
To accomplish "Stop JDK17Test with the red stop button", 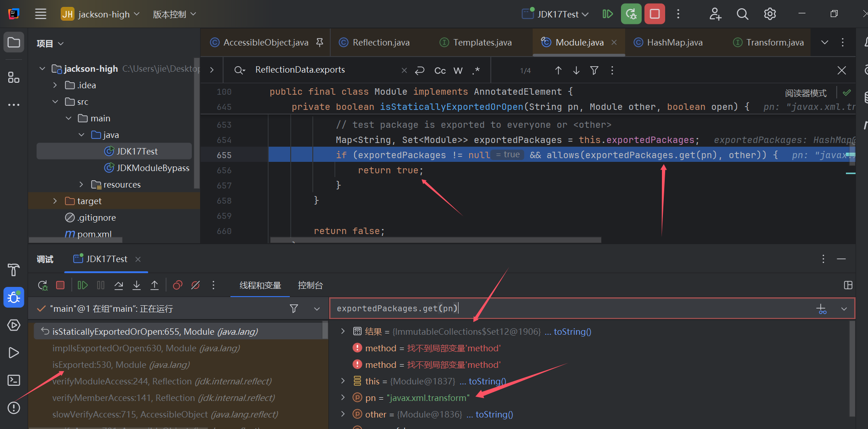I will 655,14.
